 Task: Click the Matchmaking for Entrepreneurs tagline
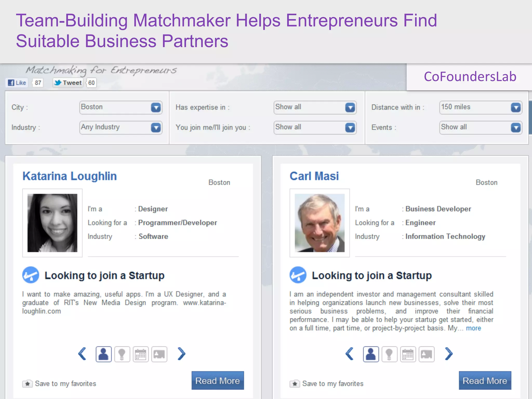[x=101, y=70]
